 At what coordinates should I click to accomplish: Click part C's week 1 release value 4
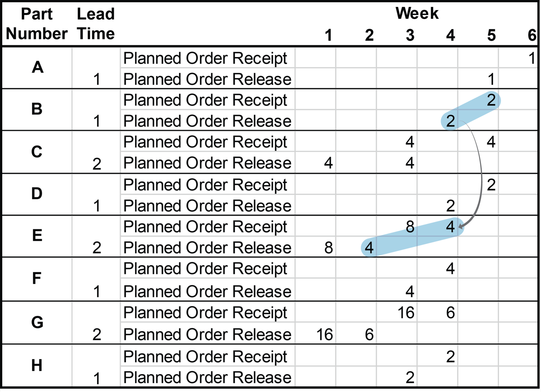(x=328, y=163)
